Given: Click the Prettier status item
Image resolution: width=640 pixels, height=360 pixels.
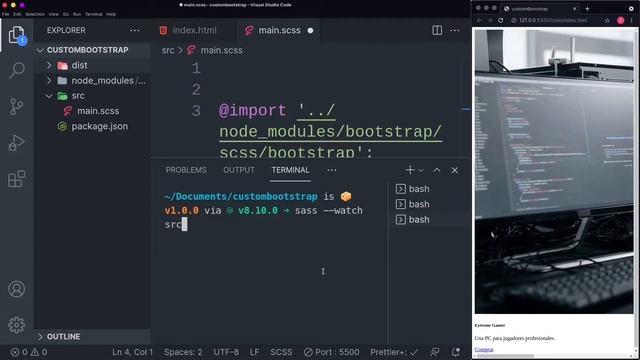Looking at the screenshot, I should point(394,352).
